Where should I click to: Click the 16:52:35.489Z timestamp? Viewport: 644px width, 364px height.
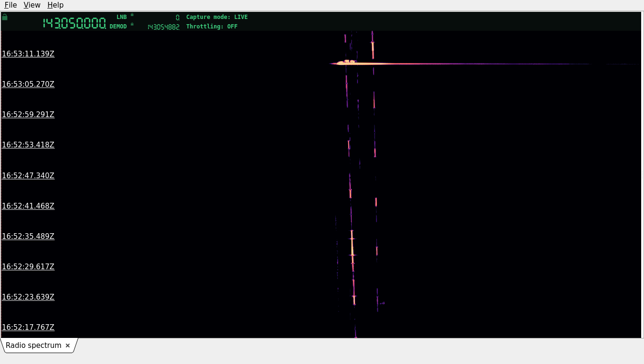28,236
